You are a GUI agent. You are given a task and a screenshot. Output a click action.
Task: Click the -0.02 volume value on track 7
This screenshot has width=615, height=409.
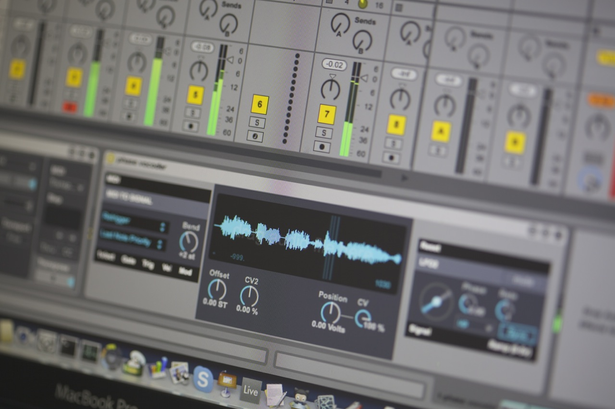pos(335,65)
